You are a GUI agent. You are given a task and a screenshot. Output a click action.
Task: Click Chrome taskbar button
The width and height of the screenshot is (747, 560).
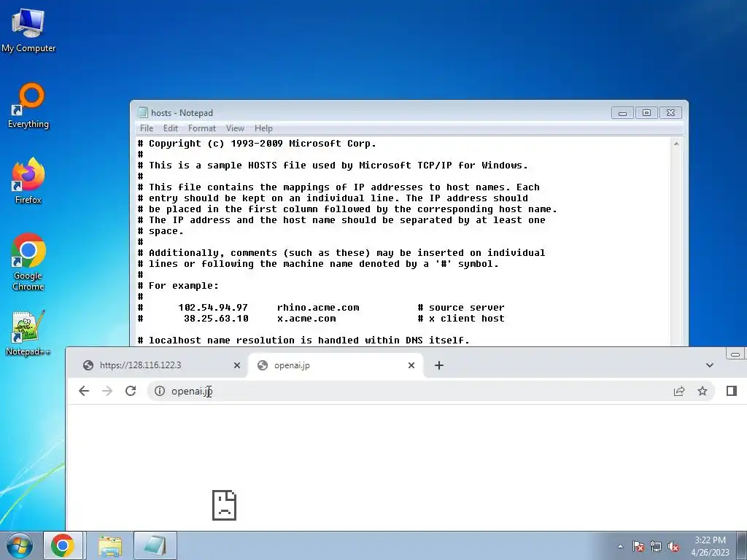coord(63,545)
